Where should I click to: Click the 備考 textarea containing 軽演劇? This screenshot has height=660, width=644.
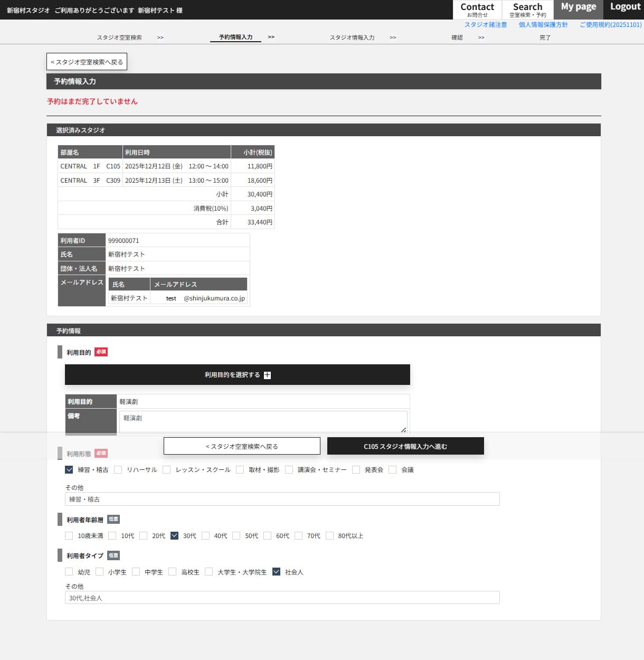coord(263,421)
